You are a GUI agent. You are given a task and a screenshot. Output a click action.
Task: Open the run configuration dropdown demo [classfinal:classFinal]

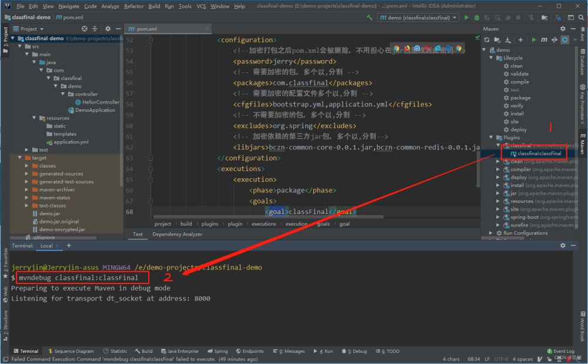(418, 18)
